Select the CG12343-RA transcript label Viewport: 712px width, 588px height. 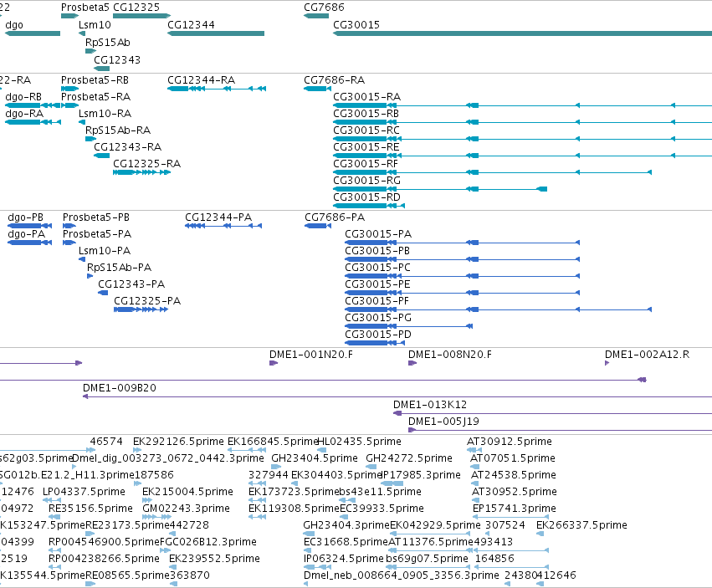click(x=128, y=147)
